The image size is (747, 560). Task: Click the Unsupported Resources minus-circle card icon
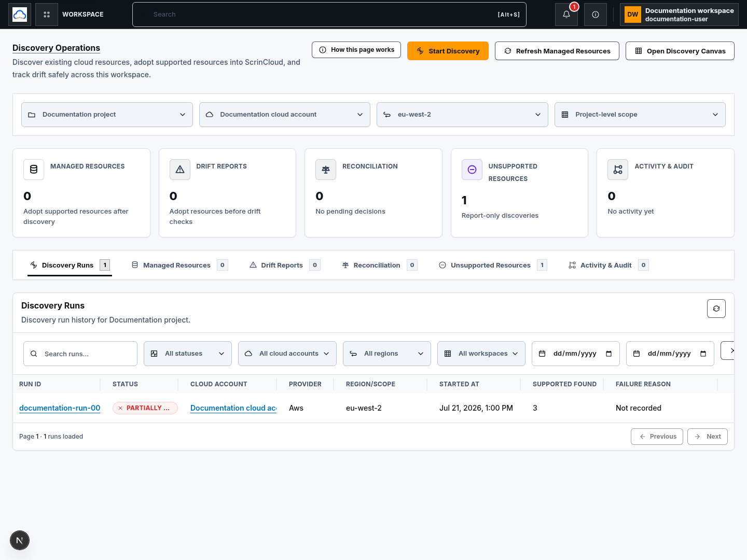point(472,170)
